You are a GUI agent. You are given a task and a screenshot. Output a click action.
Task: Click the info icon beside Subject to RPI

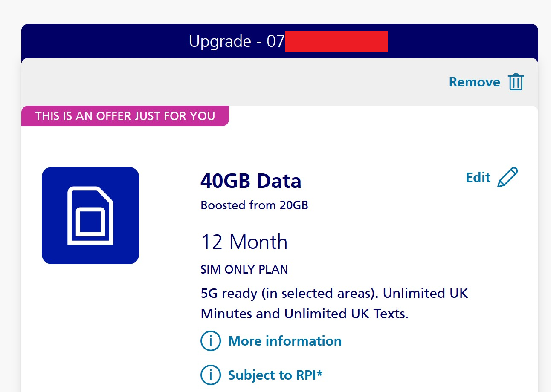[x=211, y=375]
